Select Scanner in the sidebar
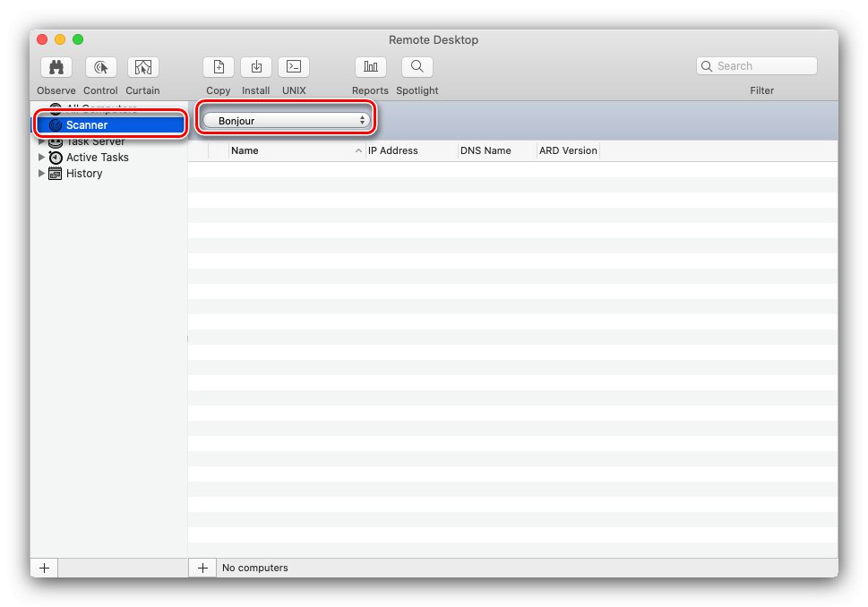 [x=110, y=125]
